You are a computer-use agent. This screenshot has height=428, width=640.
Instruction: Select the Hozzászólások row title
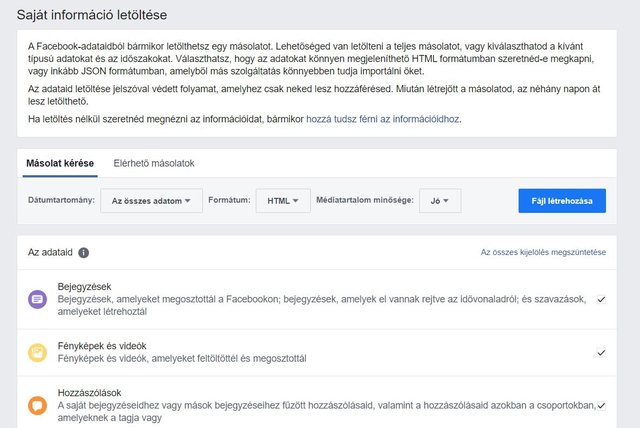tap(89, 393)
